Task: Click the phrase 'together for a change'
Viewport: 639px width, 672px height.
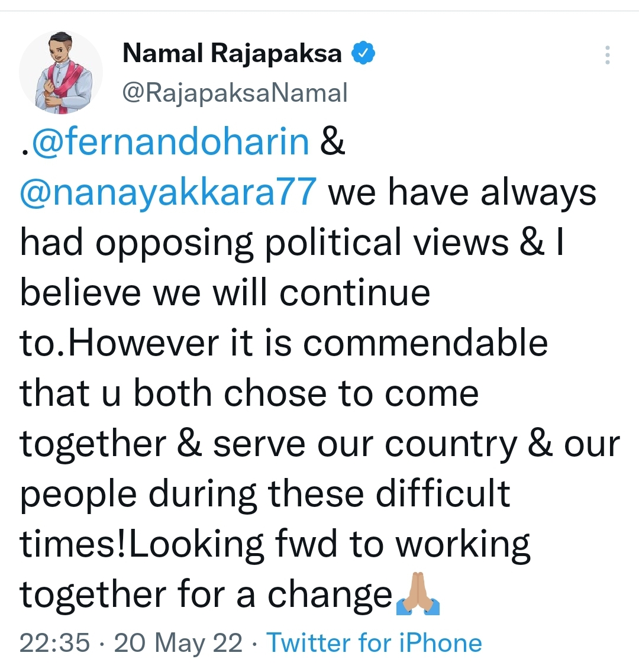Action: click(x=206, y=595)
